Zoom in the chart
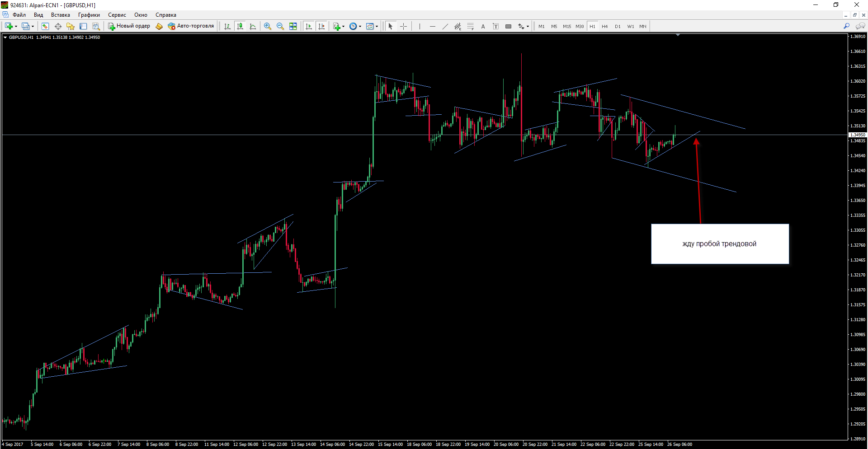 (x=268, y=26)
